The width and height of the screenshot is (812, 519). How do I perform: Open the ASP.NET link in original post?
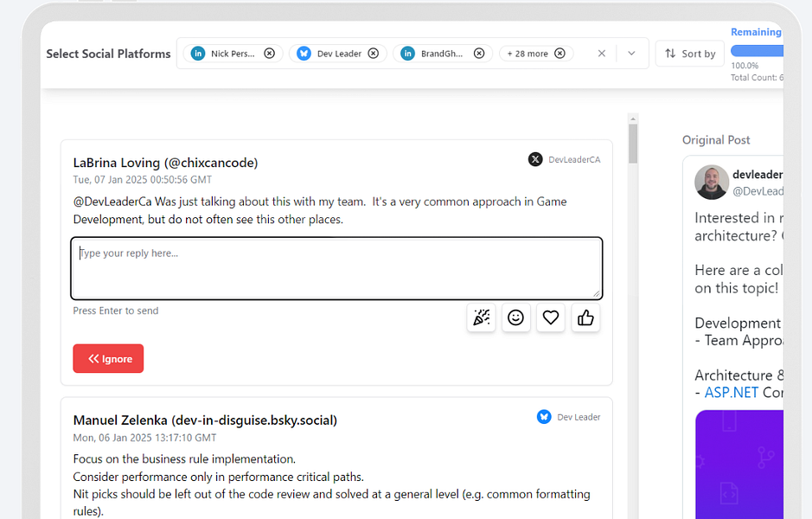pyautogui.click(x=732, y=393)
